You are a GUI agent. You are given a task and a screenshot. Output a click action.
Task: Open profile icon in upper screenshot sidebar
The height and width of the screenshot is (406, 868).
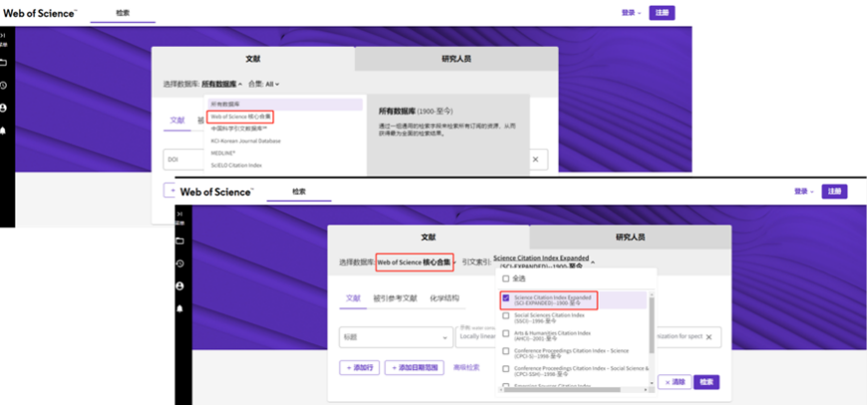pyautogui.click(x=3, y=108)
